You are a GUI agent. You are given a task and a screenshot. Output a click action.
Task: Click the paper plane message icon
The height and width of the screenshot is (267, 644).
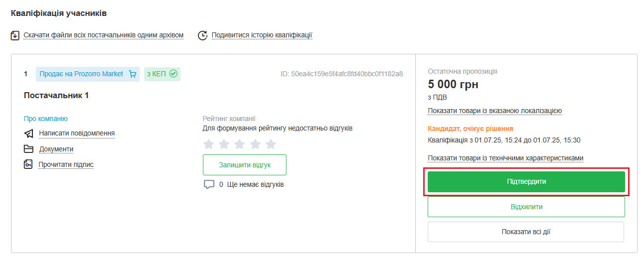pos(28,133)
